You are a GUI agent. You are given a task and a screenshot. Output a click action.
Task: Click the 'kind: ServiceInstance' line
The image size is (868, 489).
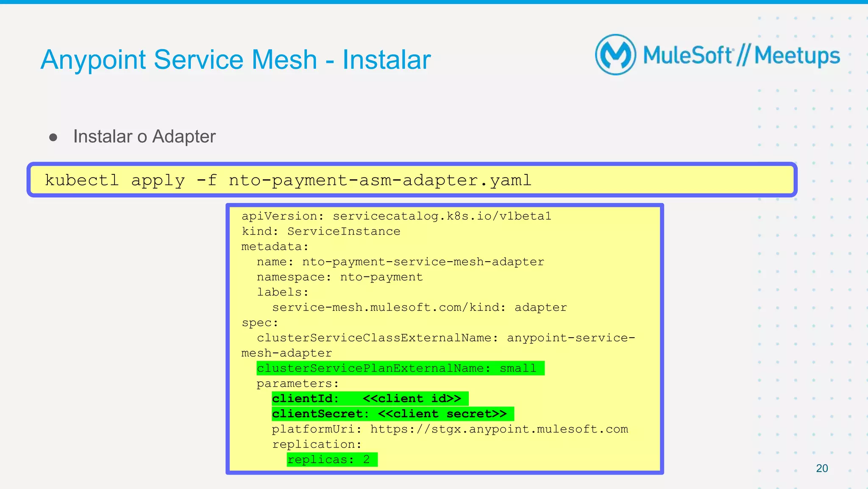point(321,231)
